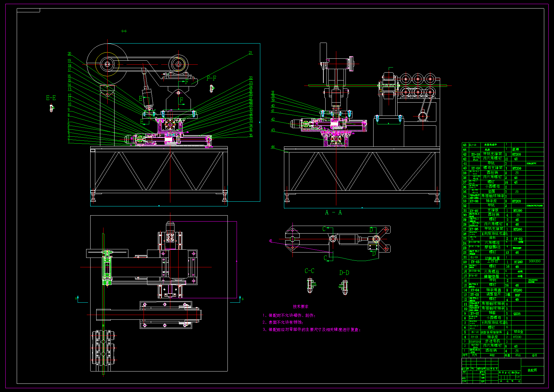Click the F-F section view label
The height and width of the screenshot is (392, 554).
point(211,78)
